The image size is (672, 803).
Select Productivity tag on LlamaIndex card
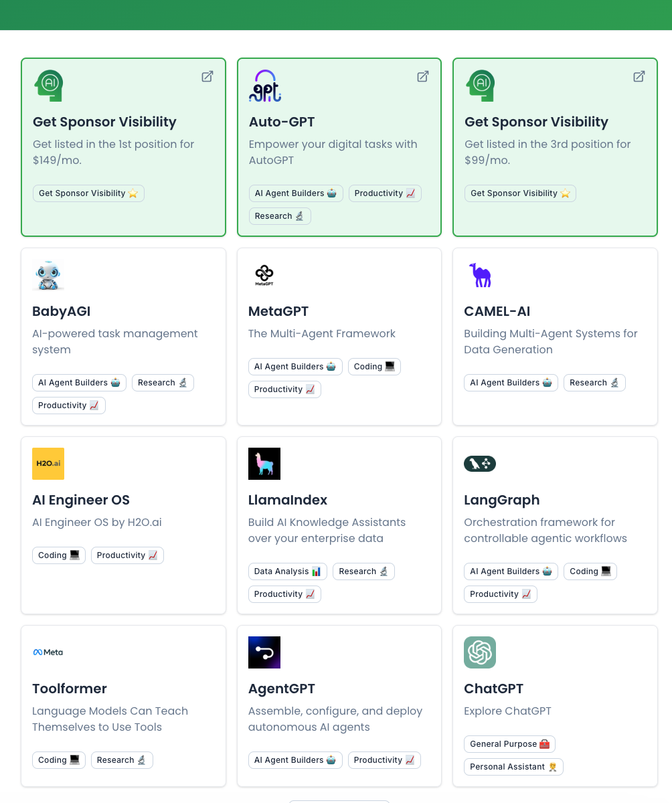tap(284, 594)
